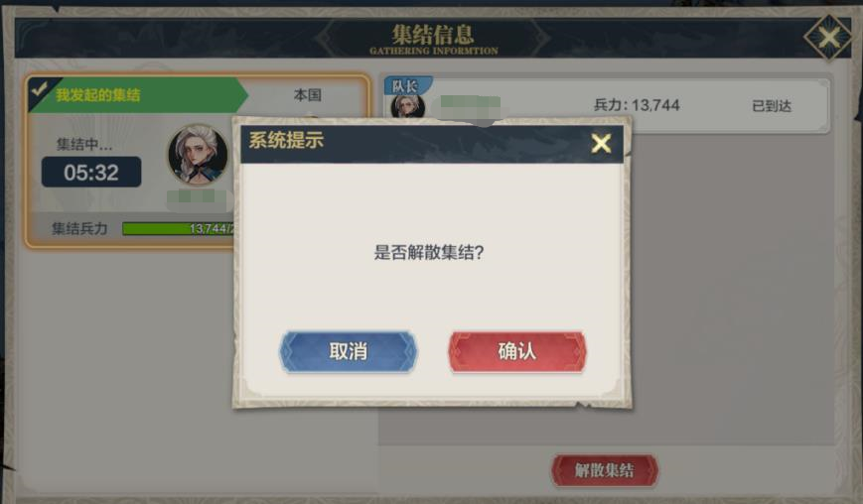Open the rally leader's large portrait
The width and height of the screenshot is (863, 504).
198,155
